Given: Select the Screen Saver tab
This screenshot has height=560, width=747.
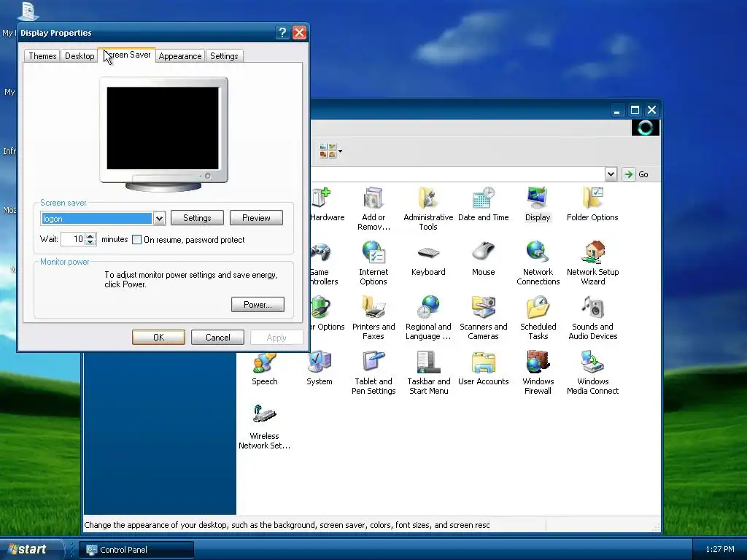Looking at the screenshot, I should (127, 55).
